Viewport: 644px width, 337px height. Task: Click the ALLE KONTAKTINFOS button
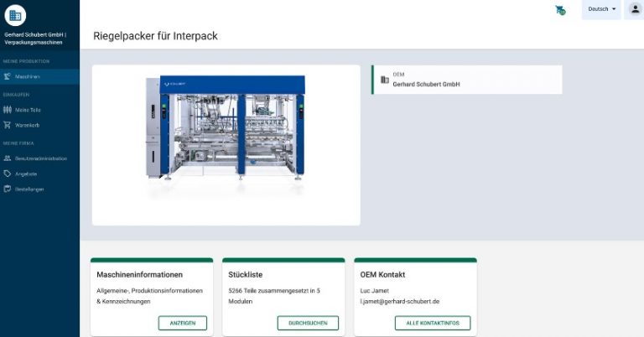coord(433,323)
